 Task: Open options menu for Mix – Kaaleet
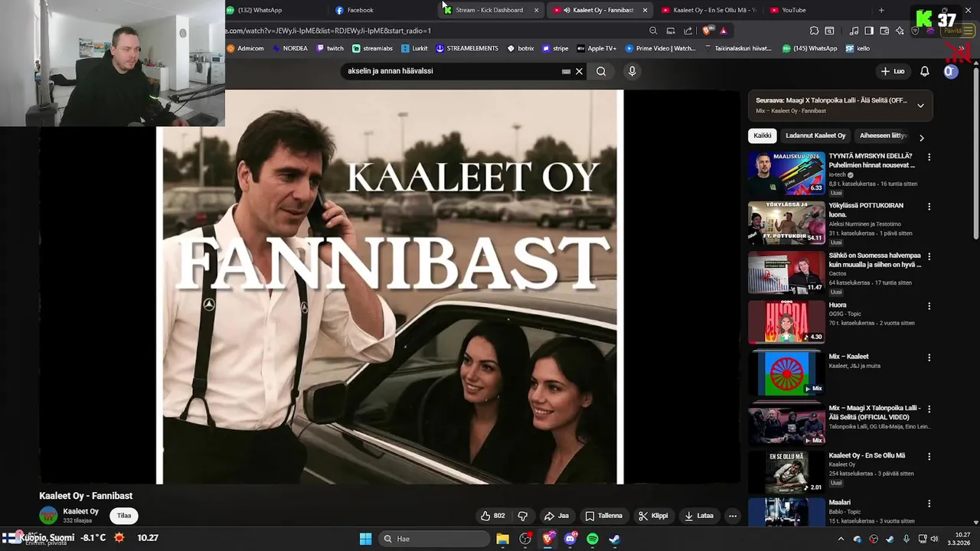pos(929,357)
